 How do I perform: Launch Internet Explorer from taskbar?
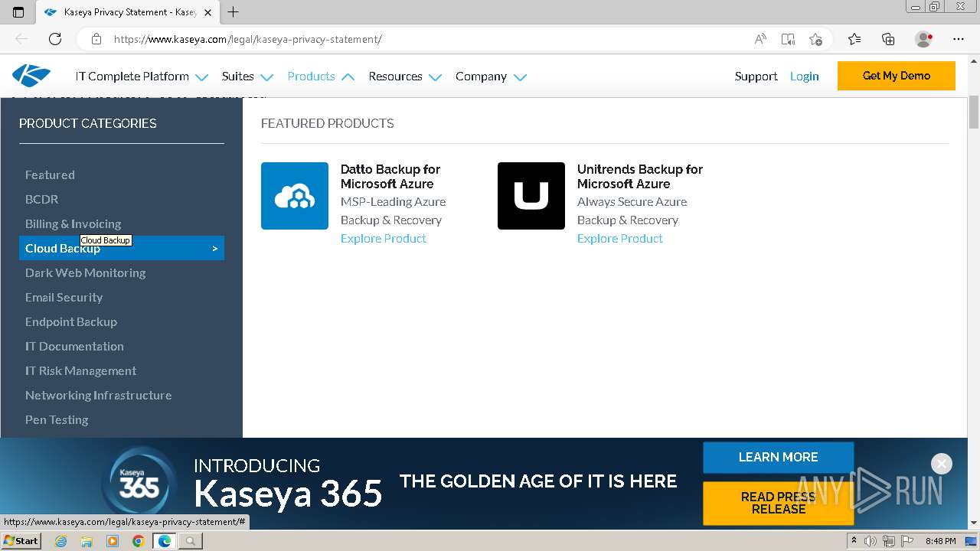[60, 541]
